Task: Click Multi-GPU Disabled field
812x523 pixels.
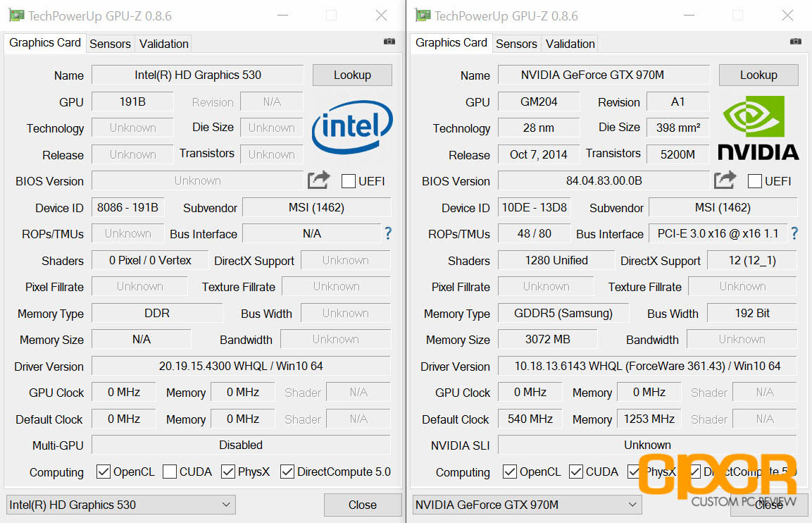Action: 241,445
